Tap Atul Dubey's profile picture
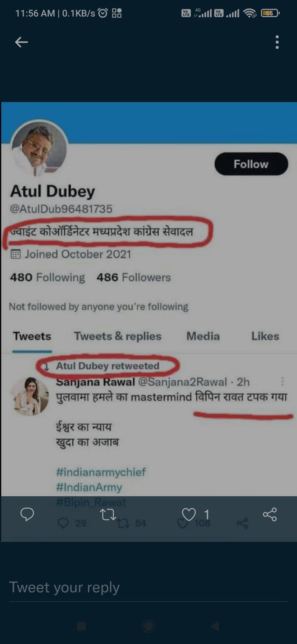Viewport: 297px width, 644px height. click(39, 148)
